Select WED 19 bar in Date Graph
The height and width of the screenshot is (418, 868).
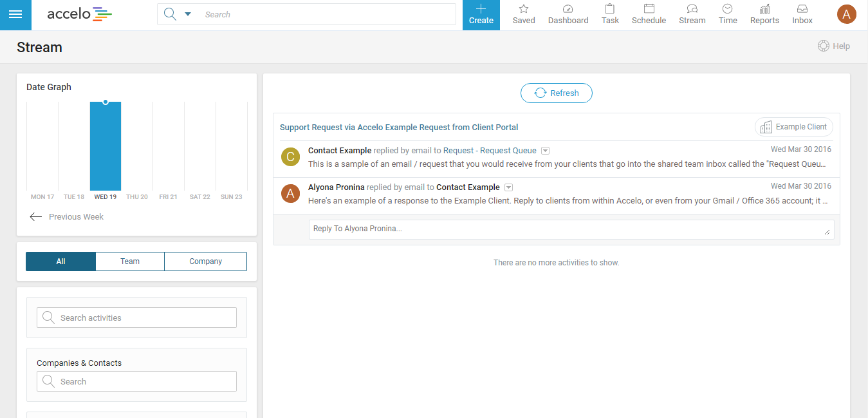click(106, 146)
